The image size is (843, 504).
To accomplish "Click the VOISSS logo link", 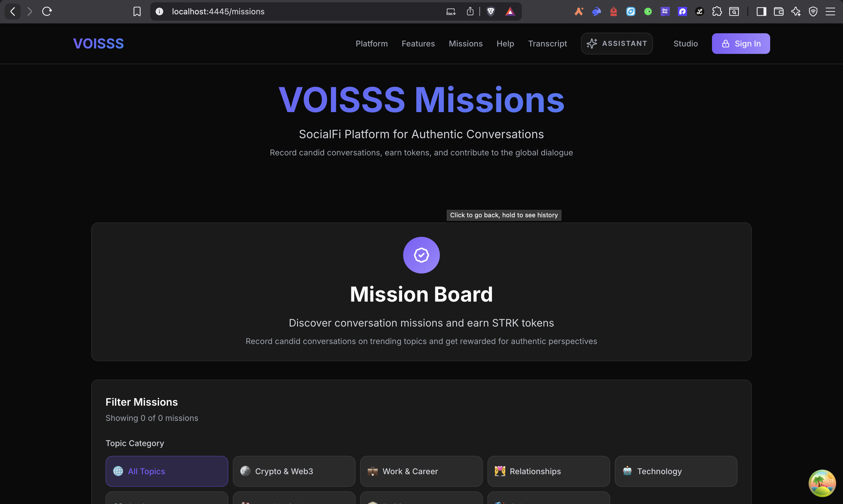I will tap(99, 44).
